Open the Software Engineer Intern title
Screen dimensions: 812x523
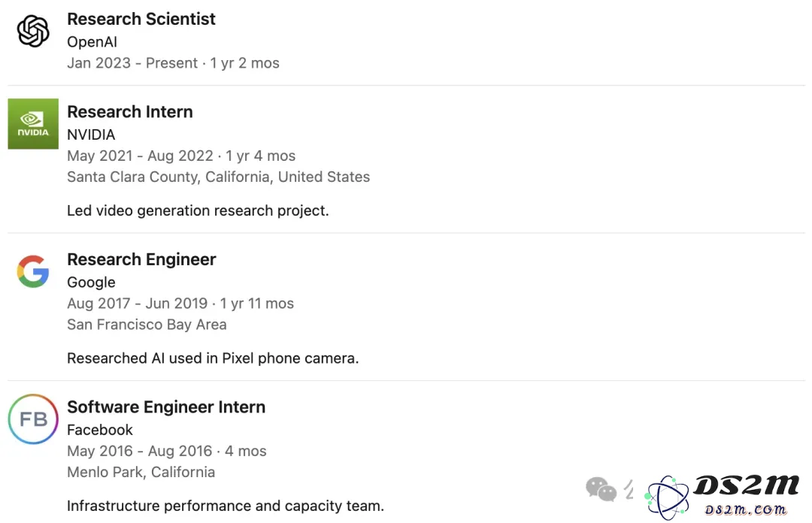[x=166, y=407]
